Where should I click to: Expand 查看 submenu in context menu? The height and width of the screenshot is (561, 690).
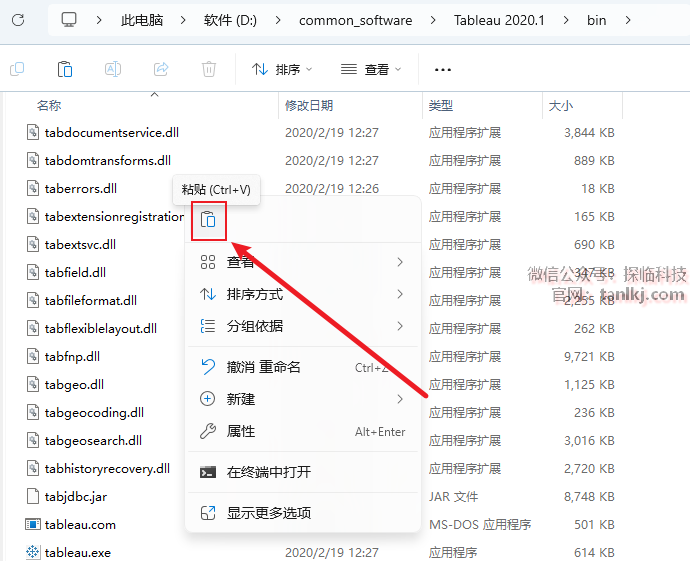tap(303, 262)
